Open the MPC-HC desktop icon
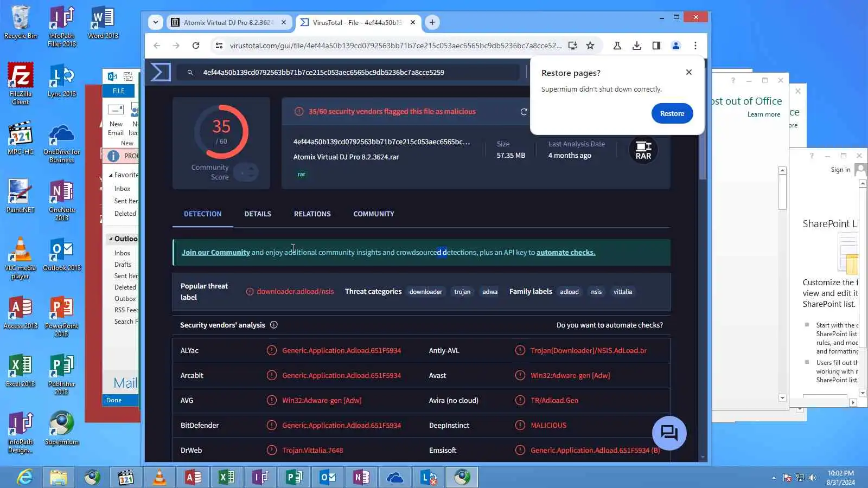The width and height of the screenshot is (868, 488). 21,138
